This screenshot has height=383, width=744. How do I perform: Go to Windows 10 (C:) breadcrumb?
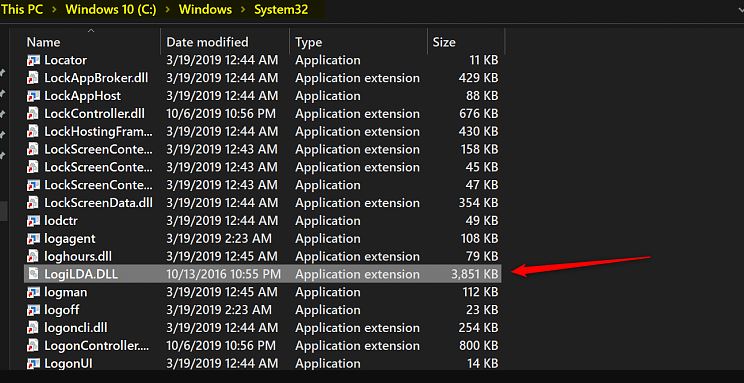(x=111, y=10)
